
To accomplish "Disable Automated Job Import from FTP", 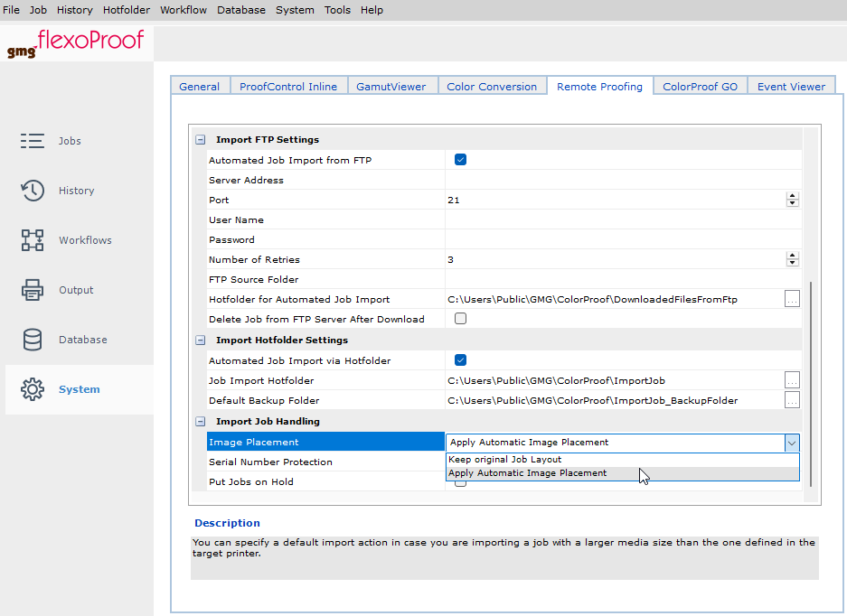I will point(460,159).
